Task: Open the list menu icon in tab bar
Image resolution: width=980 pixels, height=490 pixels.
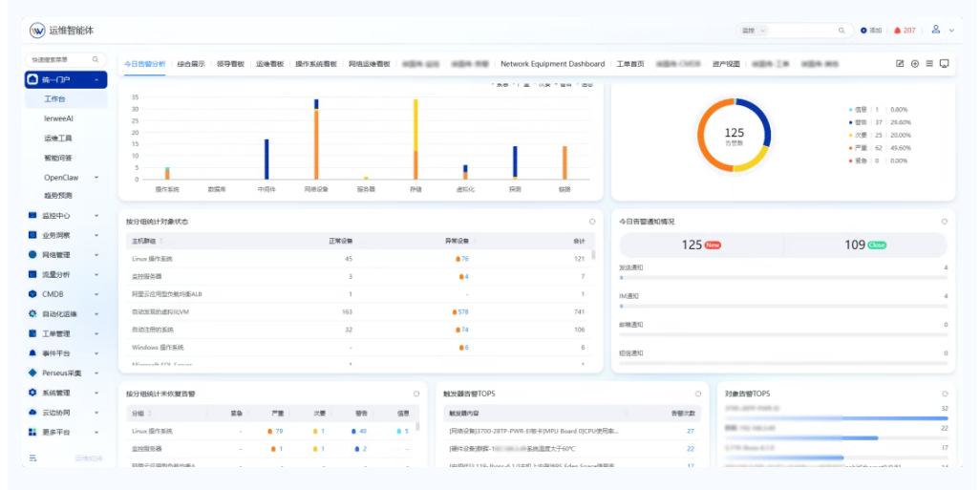Action: pos(929,64)
